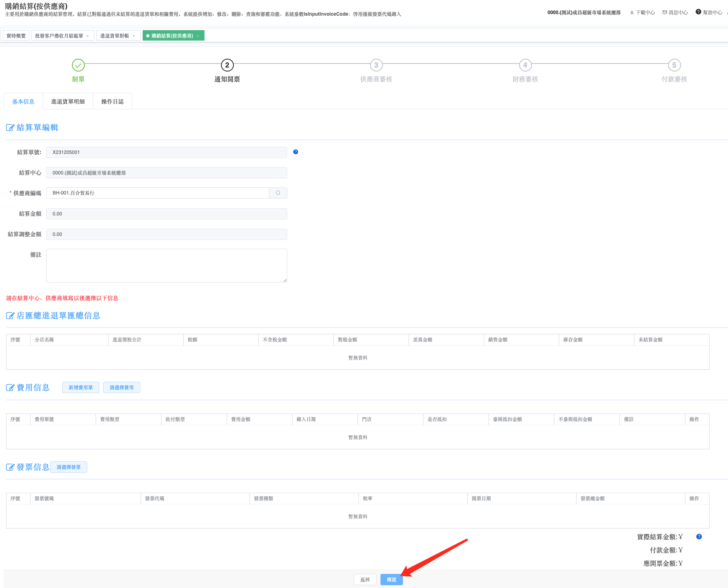This screenshot has width=728, height=588.
Task: Click the supplier code search magnifier icon
Action: pyautogui.click(x=278, y=193)
